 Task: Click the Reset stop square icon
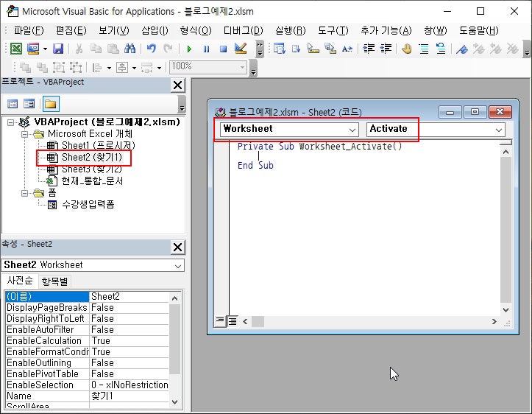[223, 49]
